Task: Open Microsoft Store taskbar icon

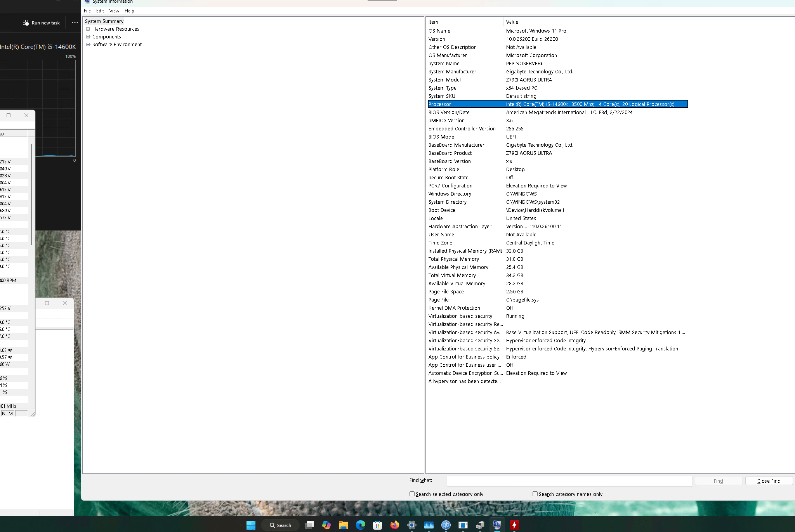Action: [x=378, y=525]
